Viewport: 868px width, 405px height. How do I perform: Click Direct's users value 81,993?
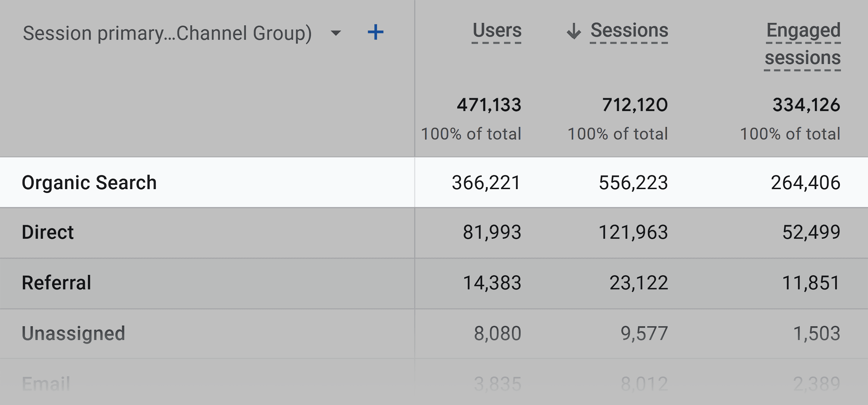(492, 233)
